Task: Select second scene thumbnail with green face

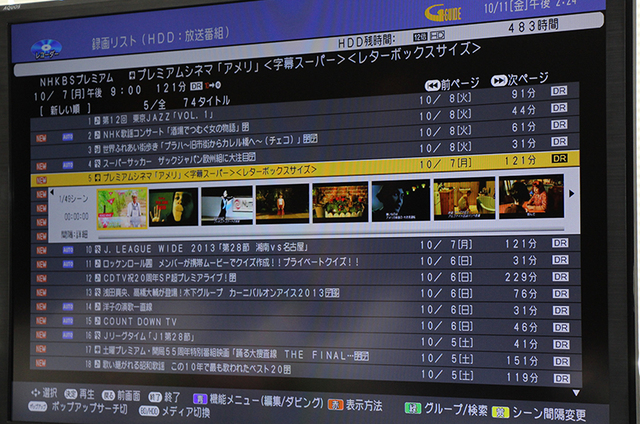Action: click(x=173, y=207)
